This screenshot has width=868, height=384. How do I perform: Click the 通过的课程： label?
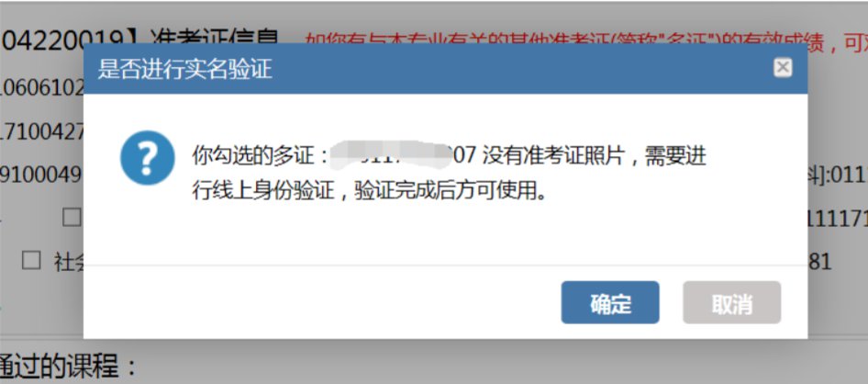(x=68, y=367)
